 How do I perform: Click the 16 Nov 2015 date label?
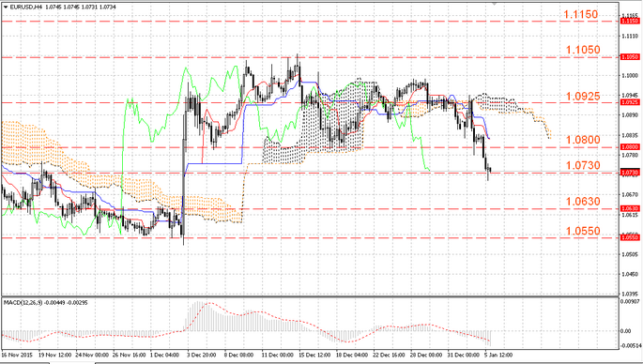17,355
